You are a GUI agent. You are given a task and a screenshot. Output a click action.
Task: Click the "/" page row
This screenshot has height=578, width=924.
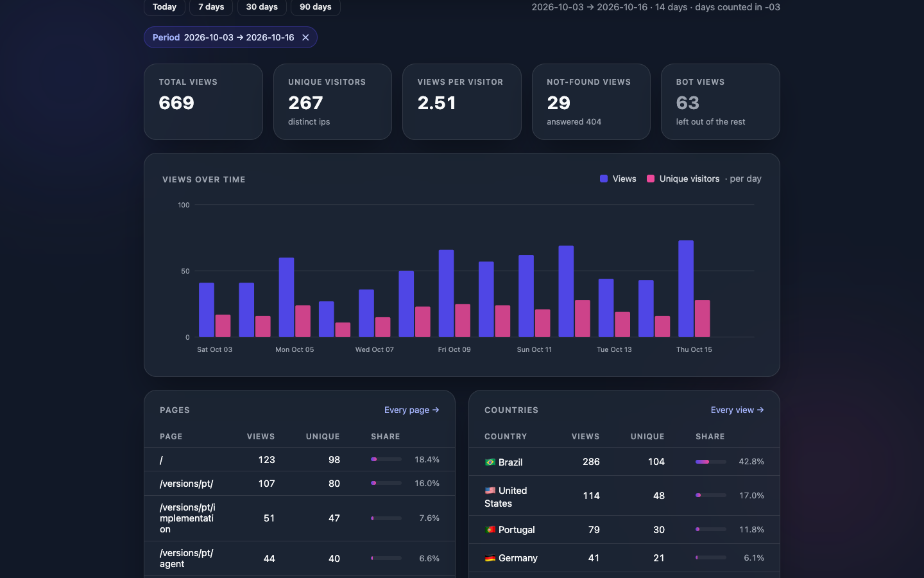pyautogui.click(x=300, y=460)
